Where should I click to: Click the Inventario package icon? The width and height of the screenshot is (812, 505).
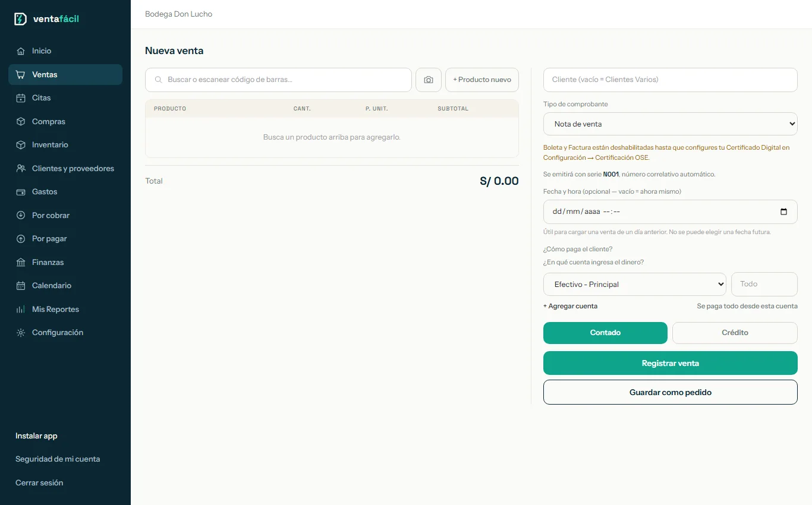21,145
